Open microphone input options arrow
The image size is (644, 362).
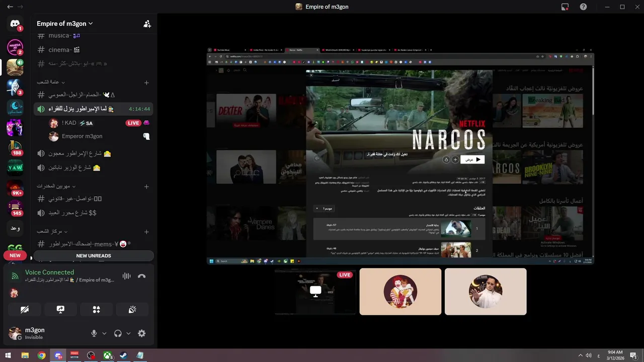click(x=104, y=333)
